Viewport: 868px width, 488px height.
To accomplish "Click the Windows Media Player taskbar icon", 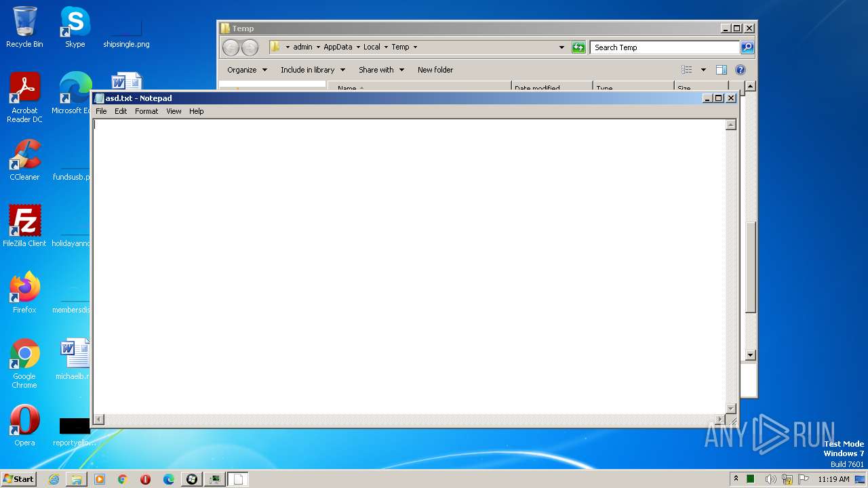I will (x=100, y=479).
